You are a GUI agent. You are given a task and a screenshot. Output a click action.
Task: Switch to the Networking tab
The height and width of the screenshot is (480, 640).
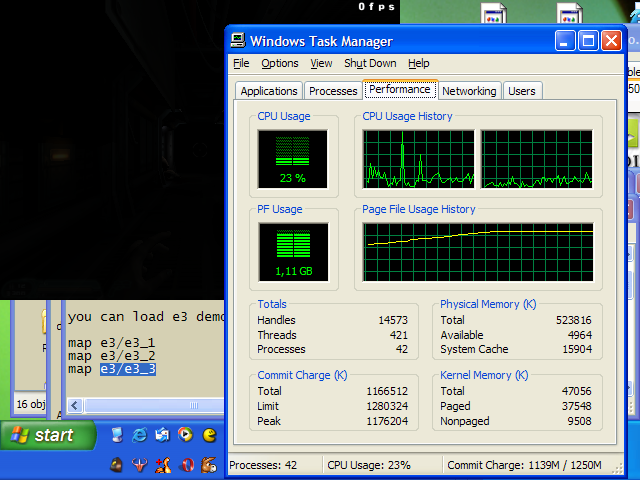(469, 91)
